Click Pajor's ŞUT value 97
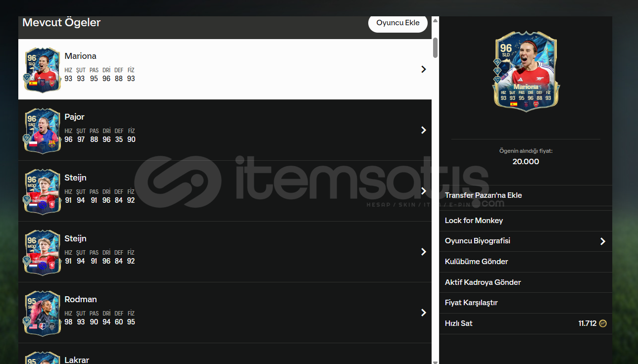The image size is (638, 364). coord(81,140)
